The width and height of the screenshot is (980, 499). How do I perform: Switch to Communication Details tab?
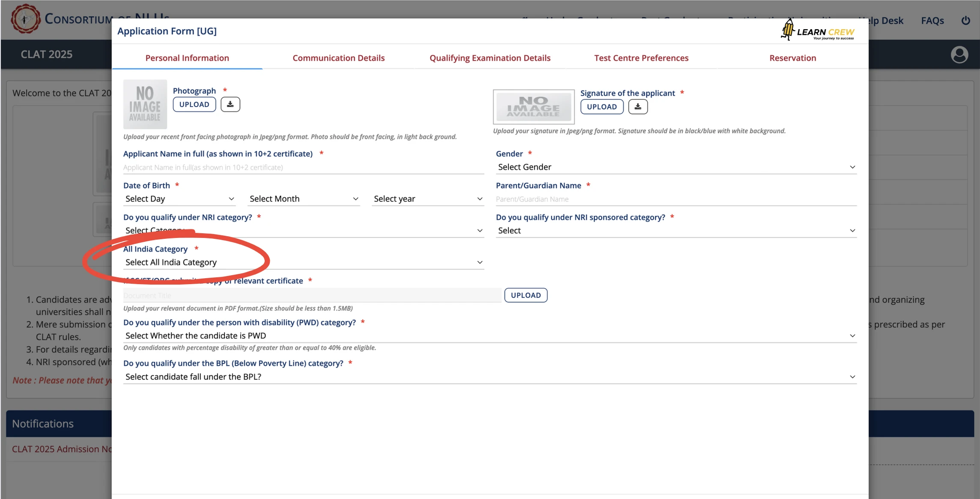coord(338,58)
